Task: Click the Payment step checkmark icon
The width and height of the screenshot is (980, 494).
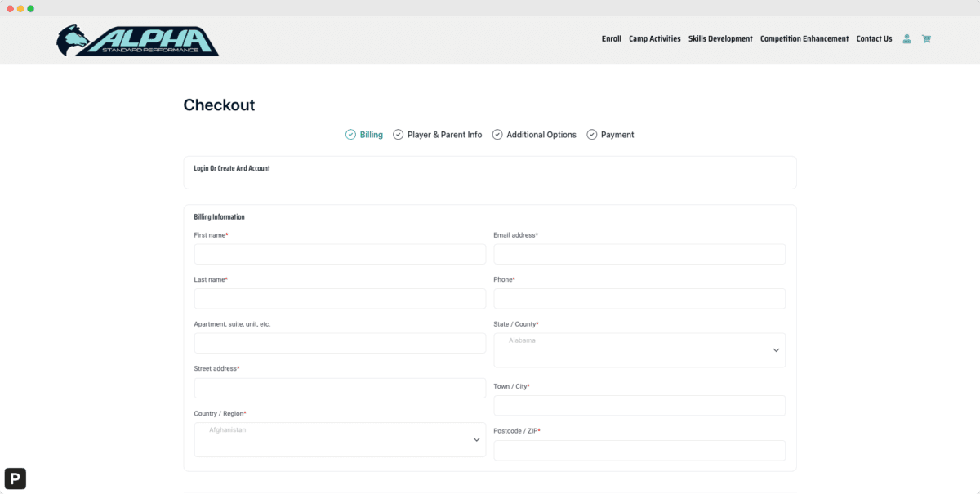Action: [591, 134]
